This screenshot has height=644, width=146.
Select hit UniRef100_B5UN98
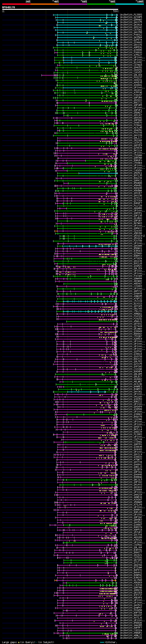tap(131, 183)
